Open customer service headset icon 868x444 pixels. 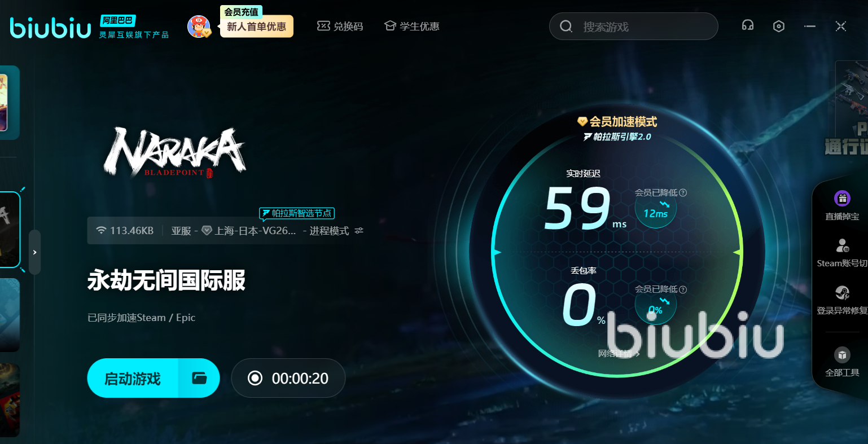tap(748, 26)
